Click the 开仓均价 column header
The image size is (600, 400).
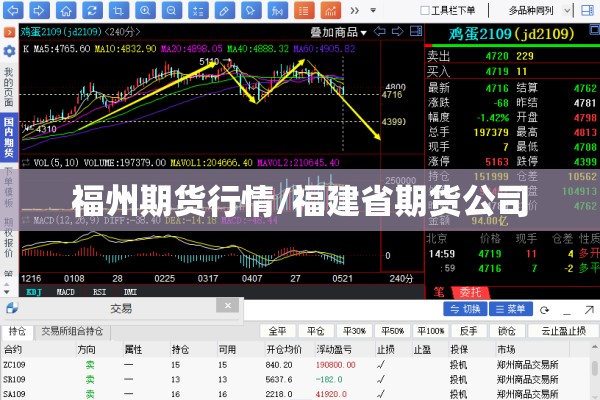pos(284,350)
